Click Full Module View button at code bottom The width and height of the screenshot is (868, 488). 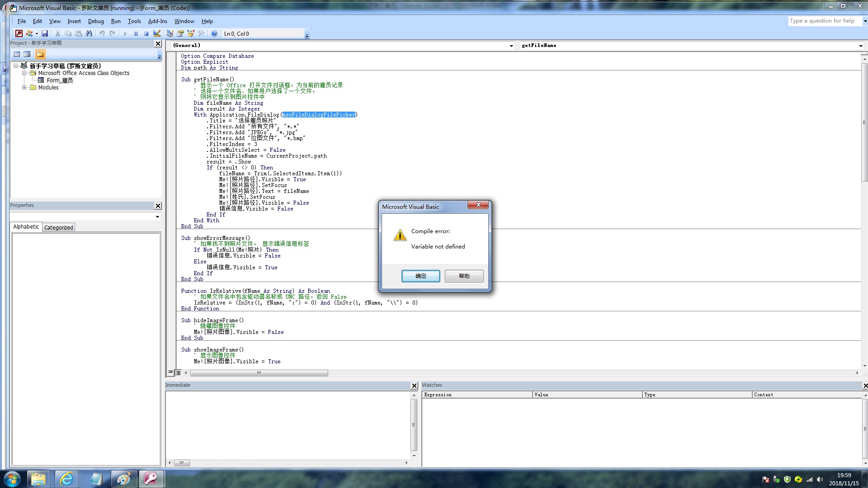178,373
